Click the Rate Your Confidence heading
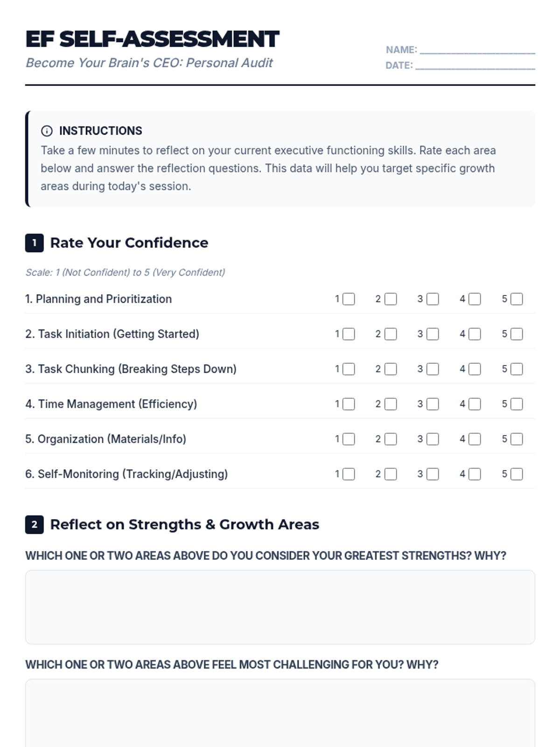Screen dimensions: 560x747 pyautogui.click(x=129, y=243)
